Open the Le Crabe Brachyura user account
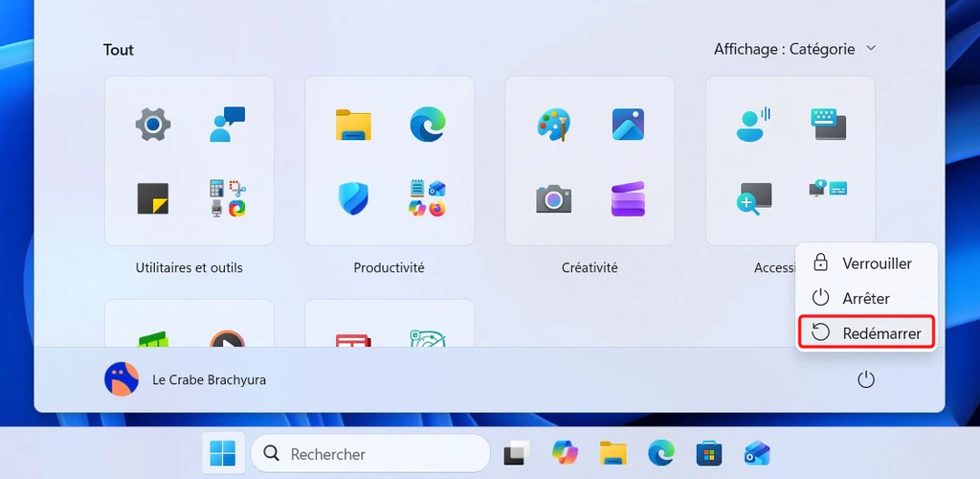980x479 pixels. pyautogui.click(x=185, y=379)
